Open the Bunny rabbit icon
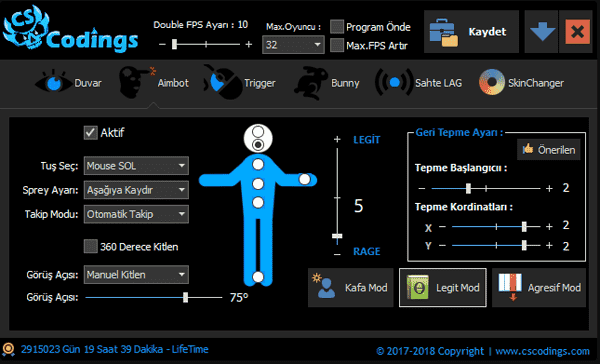This screenshot has height=364, width=600. pyautogui.click(x=310, y=83)
